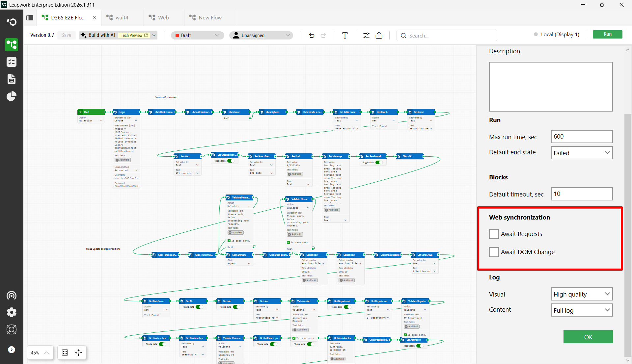Viewport: 632px width, 364px height.
Task: Click the export share icon
Action: pos(379,36)
